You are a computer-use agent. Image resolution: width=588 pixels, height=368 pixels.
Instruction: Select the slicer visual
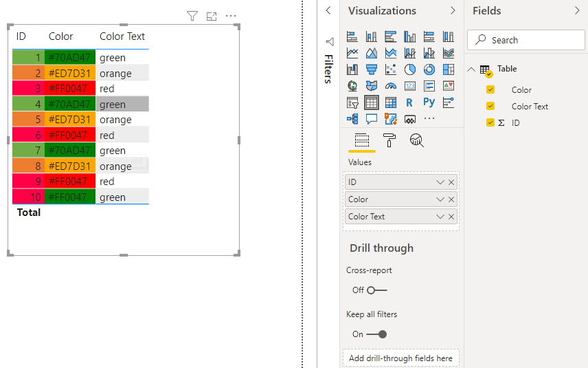pyautogui.click(x=352, y=102)
